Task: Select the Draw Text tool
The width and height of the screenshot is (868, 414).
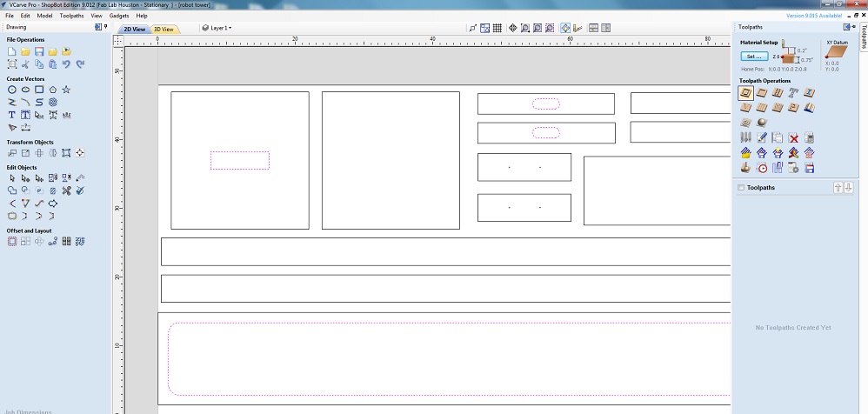Action: coord(11,115)
